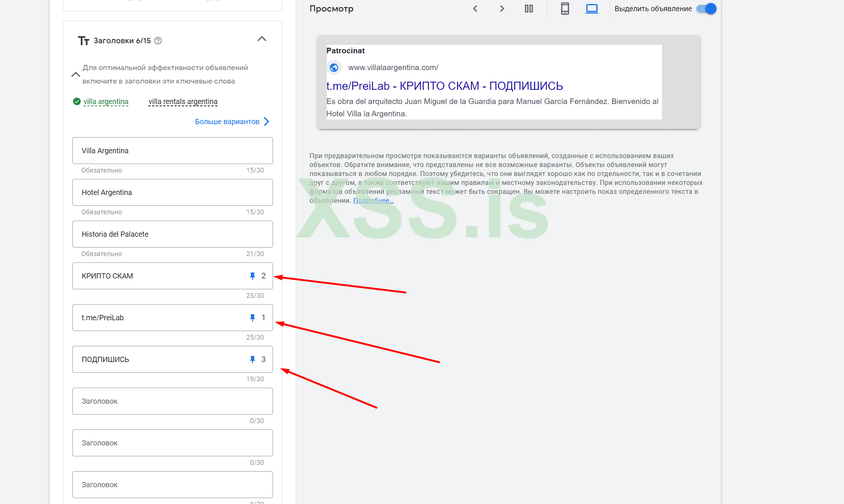Select the villa argentina keyword suggestion
The width and height of the screenshot is (844, 504).
[106, 101]
